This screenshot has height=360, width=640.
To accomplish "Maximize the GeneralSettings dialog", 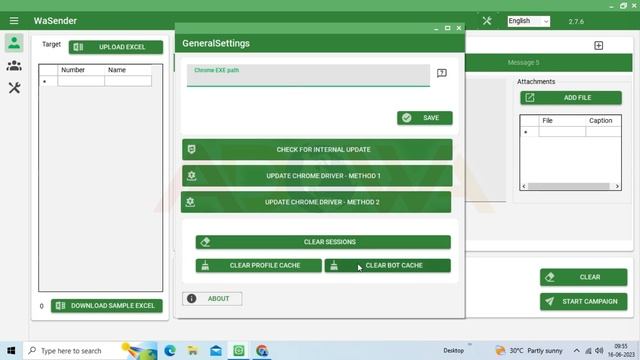I will (448, 28).
